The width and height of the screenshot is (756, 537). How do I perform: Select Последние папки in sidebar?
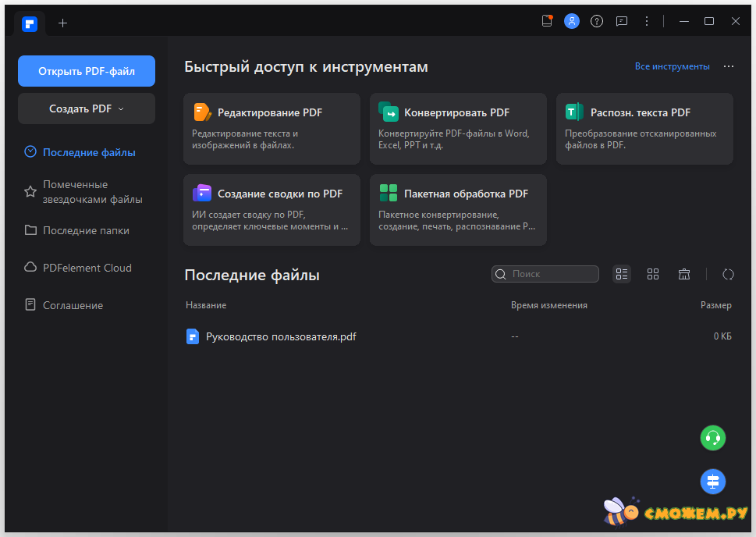pos(86,231)
